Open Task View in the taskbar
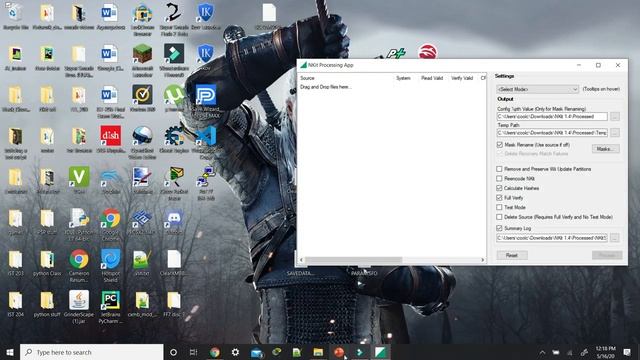640x360 pixels. pyautogui.click(x=194, y=352)
